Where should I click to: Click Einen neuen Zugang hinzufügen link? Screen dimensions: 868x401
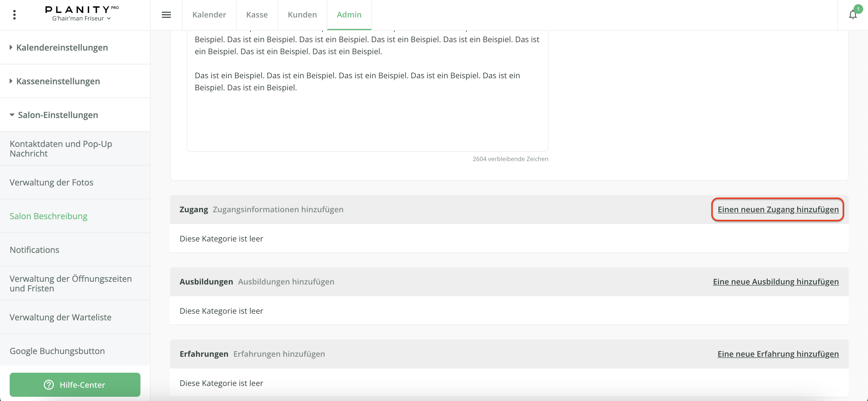[778, 210]
